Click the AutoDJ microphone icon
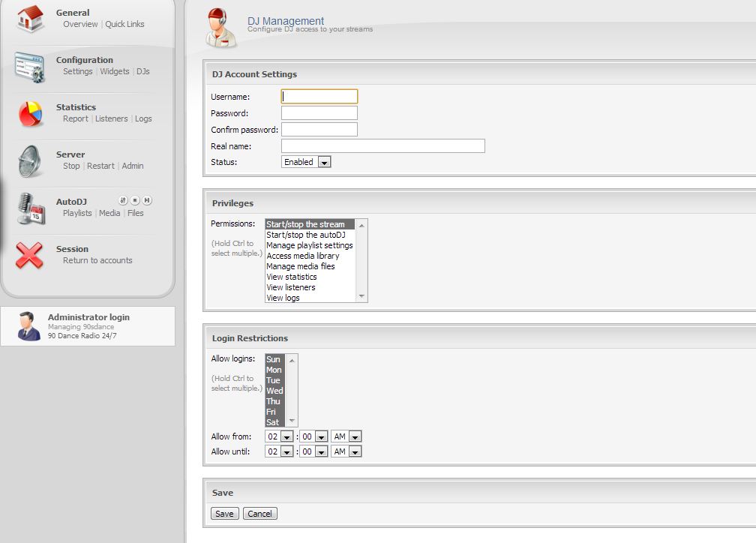The height and width of the screenshot is (543, 756). click(30, 208)
